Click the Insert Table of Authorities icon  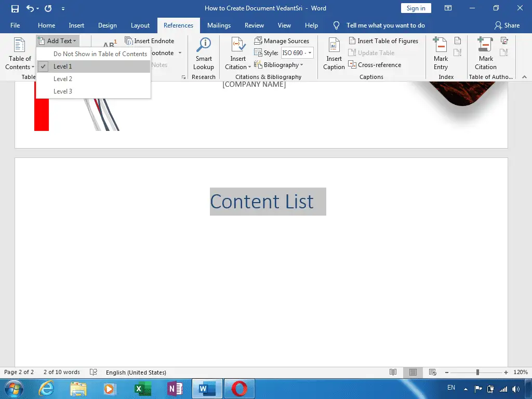pos(504,41)
